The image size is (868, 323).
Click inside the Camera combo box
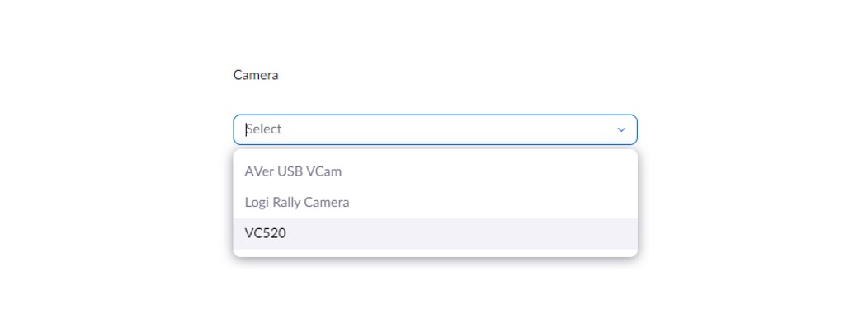pos(435,129)
